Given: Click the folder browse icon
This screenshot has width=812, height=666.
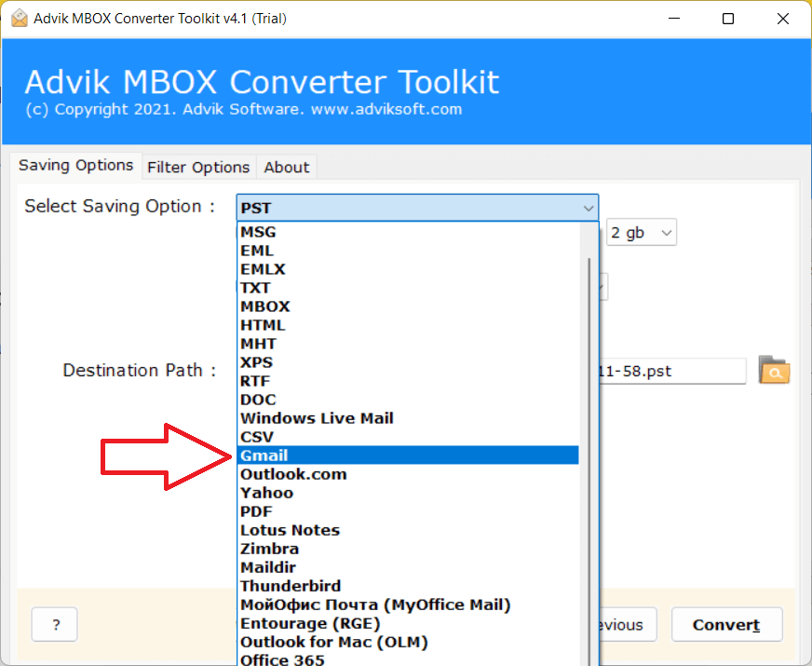Looking at the screenshot, I should 774,371.
